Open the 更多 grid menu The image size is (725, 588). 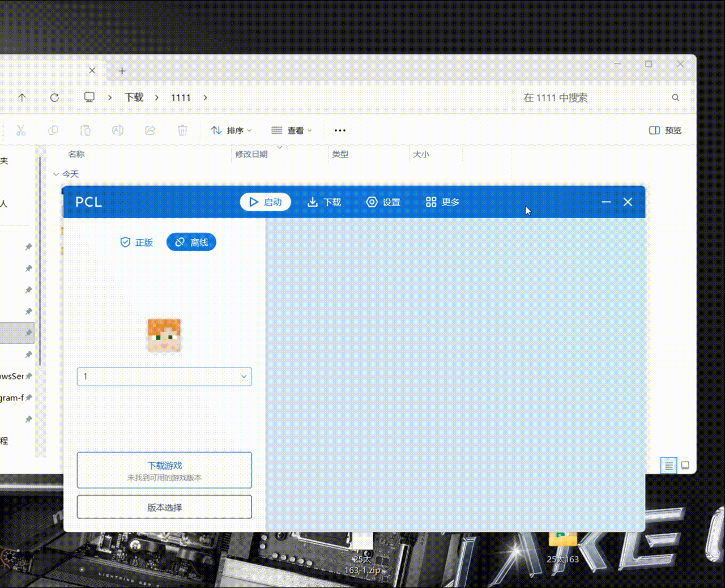click(442, 202)
